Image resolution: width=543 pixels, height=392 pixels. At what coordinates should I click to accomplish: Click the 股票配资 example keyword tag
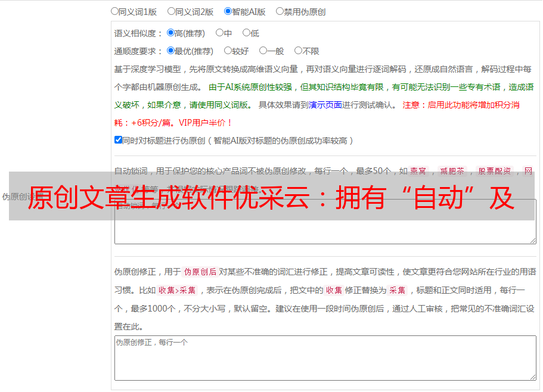495,171
